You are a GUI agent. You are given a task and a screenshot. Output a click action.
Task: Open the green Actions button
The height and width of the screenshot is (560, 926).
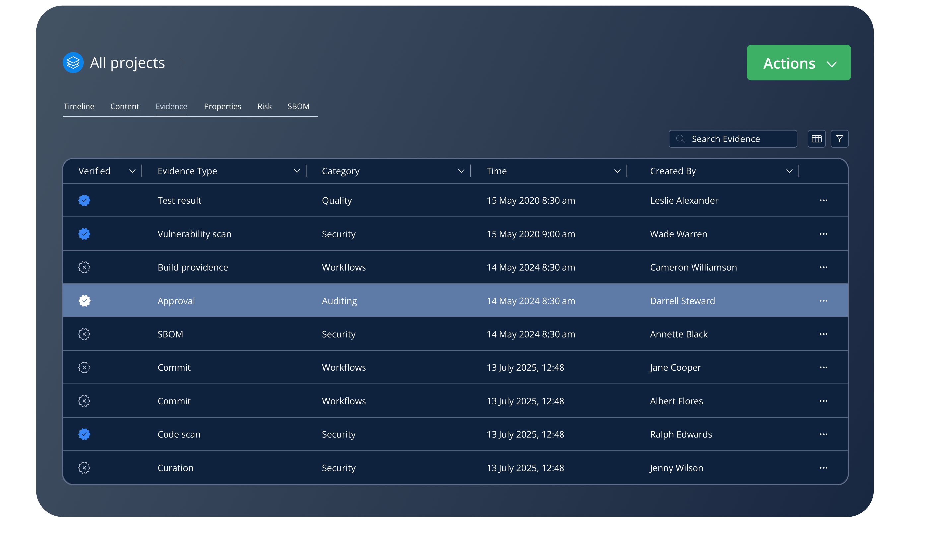coord(798,63)
